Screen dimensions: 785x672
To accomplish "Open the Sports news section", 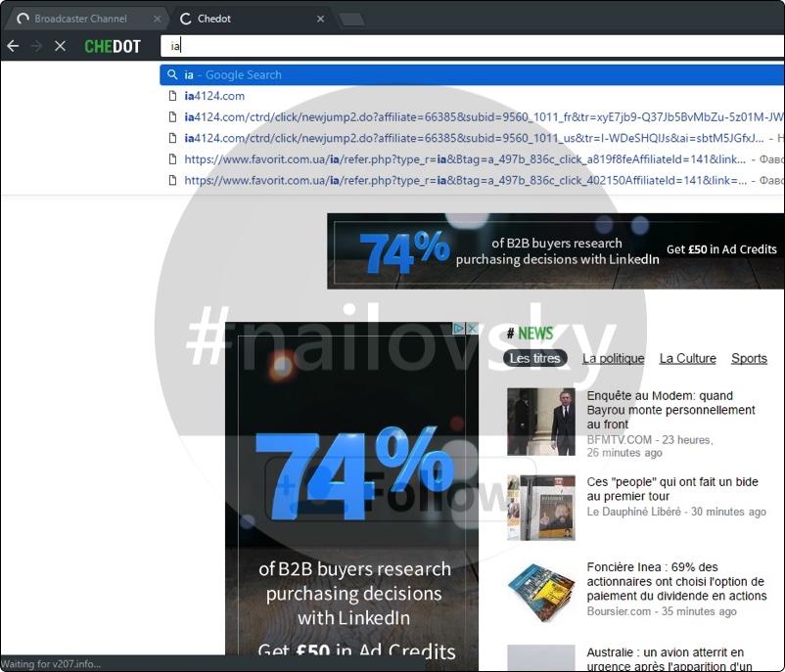I will click(x=749, y=358).
